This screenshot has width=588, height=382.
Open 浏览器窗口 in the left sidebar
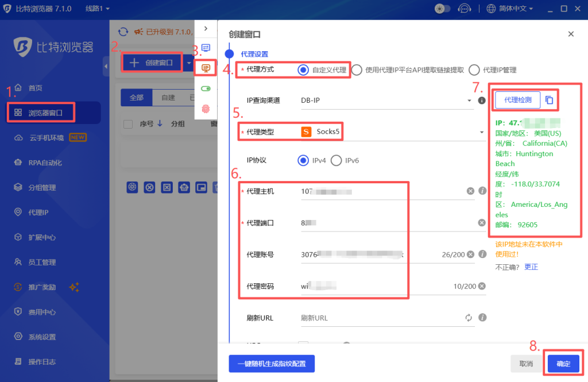coord(53,113)
